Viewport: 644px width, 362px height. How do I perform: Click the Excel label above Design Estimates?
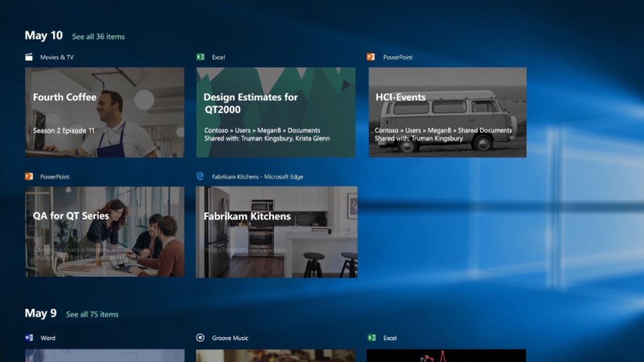pos(218,57)
